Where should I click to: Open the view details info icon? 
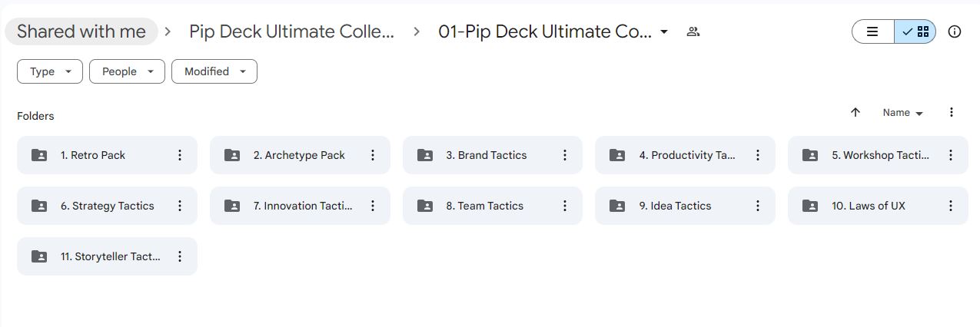pyautogui.click(x=955, y=31)
